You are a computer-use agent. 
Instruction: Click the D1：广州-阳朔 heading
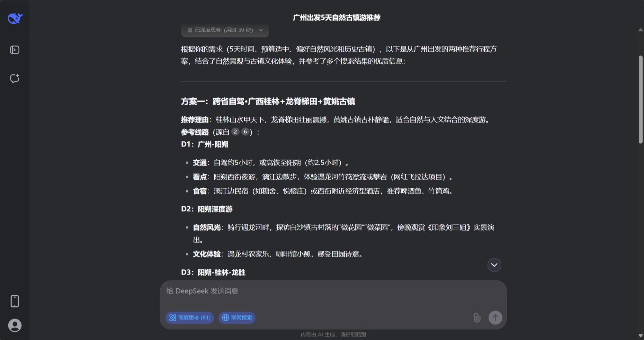(x=205, y=144)
